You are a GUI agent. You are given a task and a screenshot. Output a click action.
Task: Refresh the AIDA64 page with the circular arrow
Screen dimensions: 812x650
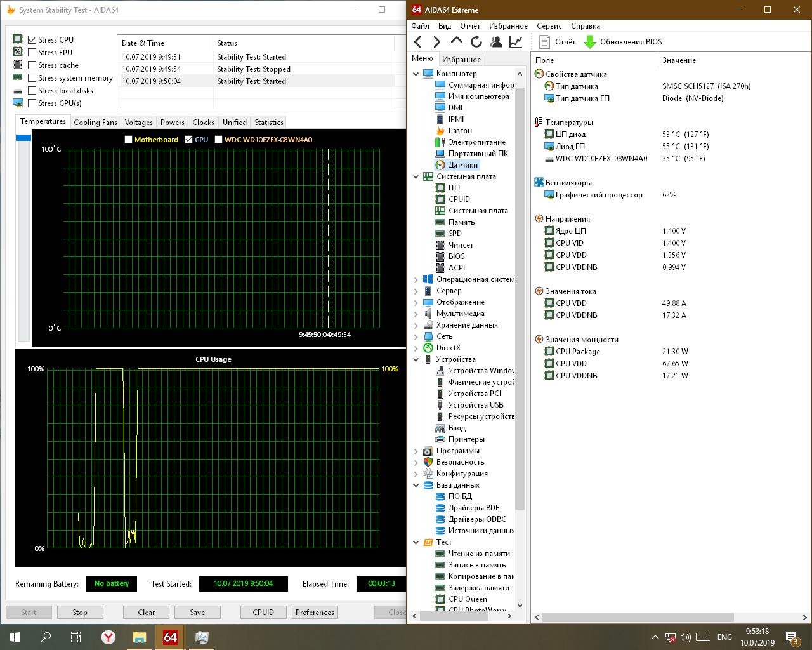click(x=476, y=42)
